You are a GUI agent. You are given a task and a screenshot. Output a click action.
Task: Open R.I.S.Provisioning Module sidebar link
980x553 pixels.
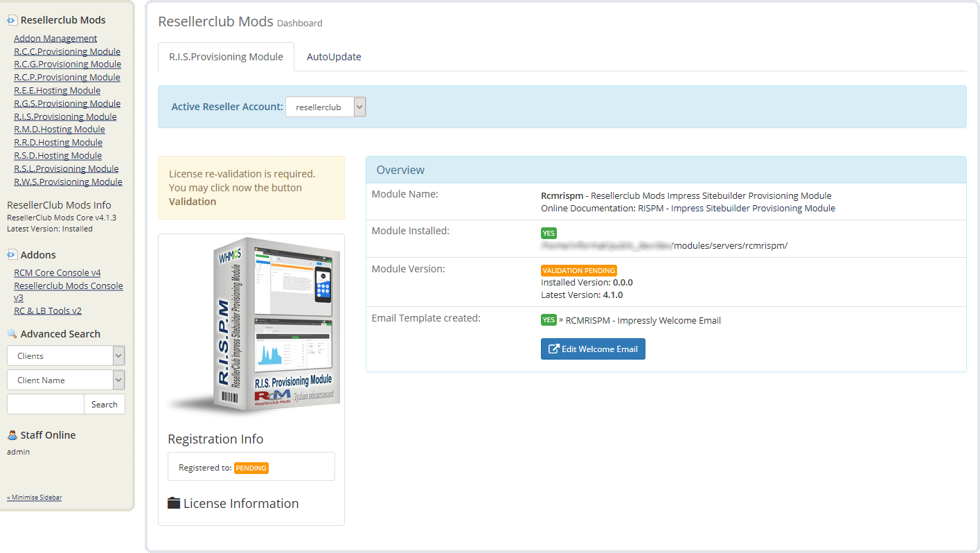pyautogui.click(x=65, y=116)
